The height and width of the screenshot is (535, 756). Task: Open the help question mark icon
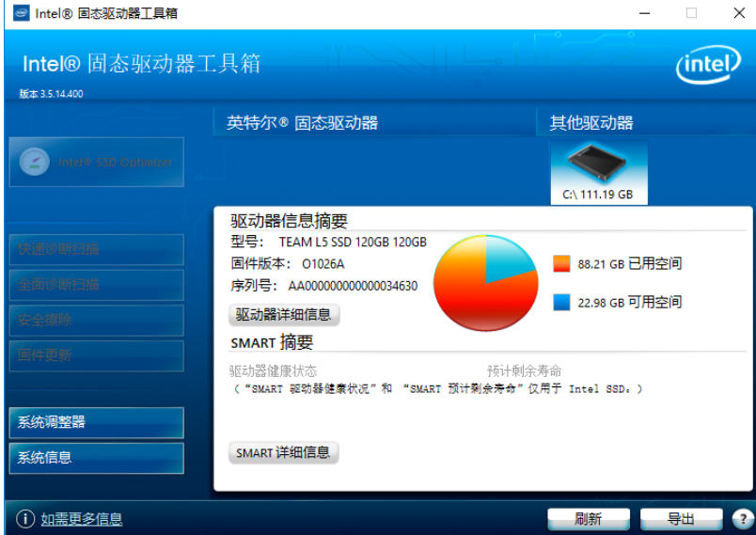click(743, 519)
